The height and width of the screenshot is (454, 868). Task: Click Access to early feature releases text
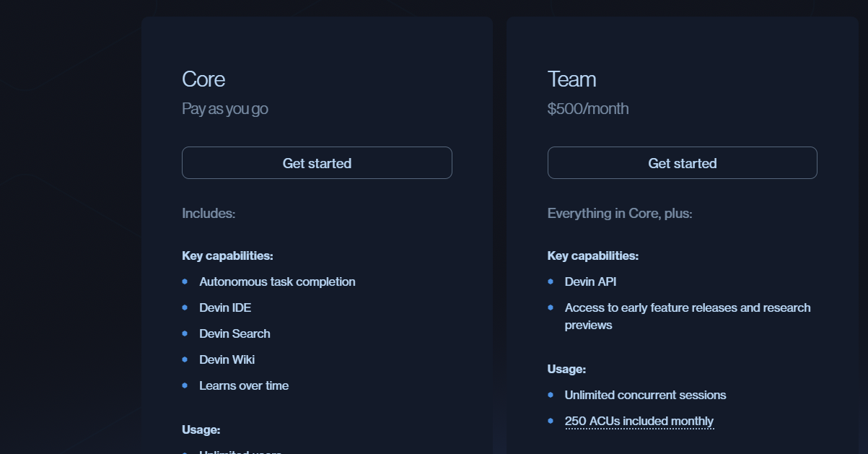click(x=687, y=308)
